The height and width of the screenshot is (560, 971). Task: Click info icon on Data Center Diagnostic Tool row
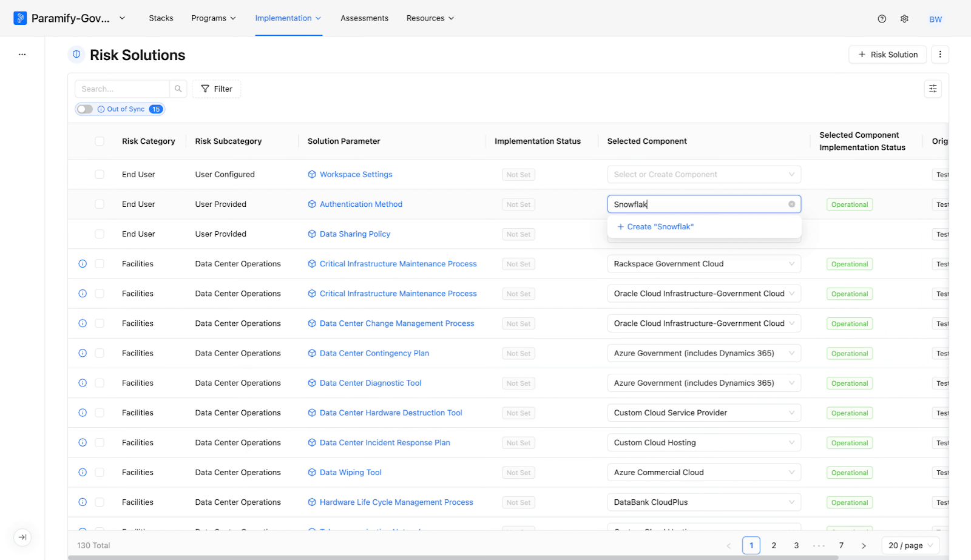(x=83, y=383)
